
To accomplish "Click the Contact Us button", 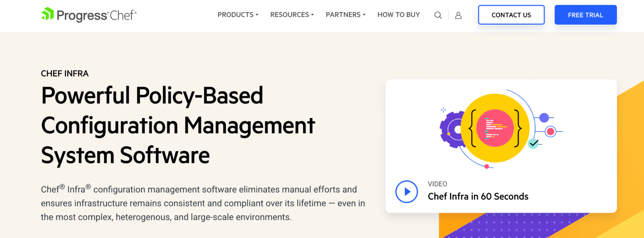I will [511, 15].
